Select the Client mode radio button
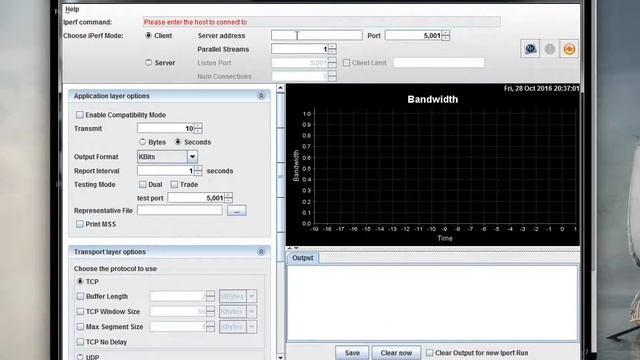The height and width of the screenshot is (360, 640). [x=149, y=36]
